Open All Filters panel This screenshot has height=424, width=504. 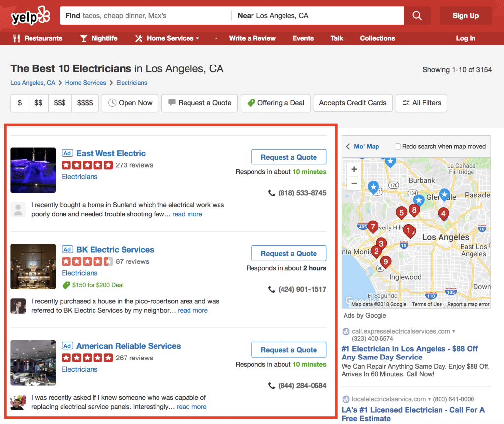click(x=421, y=103)
